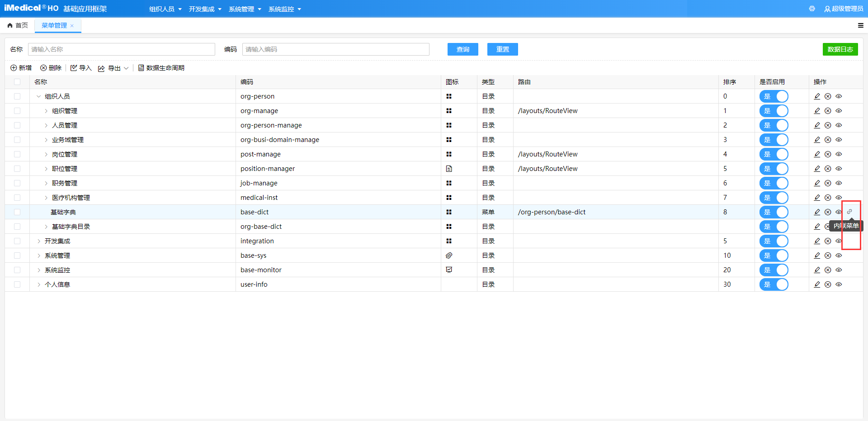Viewport: 868px width, 421px height.
Task: Click the edit pencil icon for 系统监控 row
Action: coord(817,270)
